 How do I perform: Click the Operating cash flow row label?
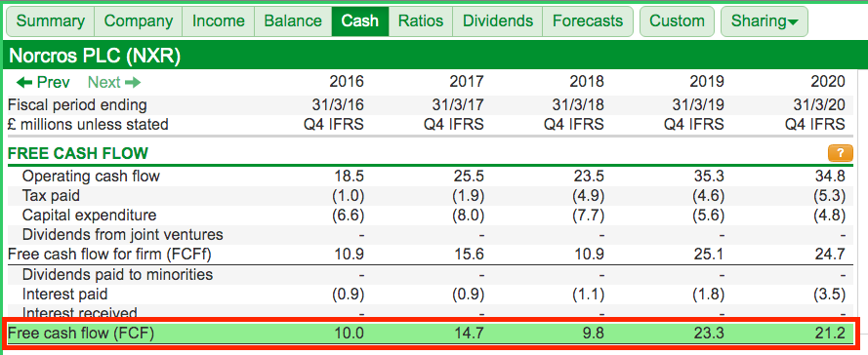[91, 177]
